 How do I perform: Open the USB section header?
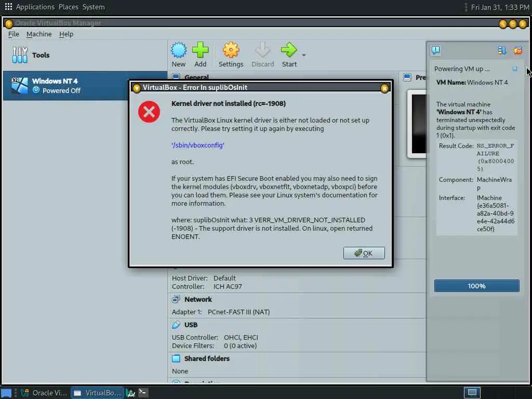click(191, 325)
